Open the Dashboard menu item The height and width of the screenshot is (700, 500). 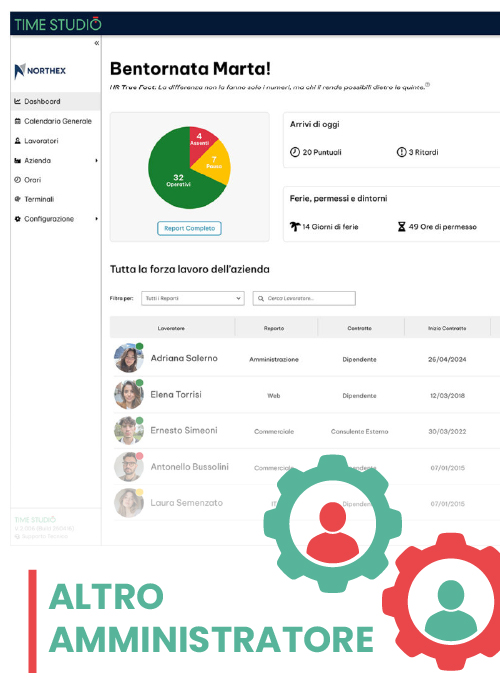[x=56, y=101]
